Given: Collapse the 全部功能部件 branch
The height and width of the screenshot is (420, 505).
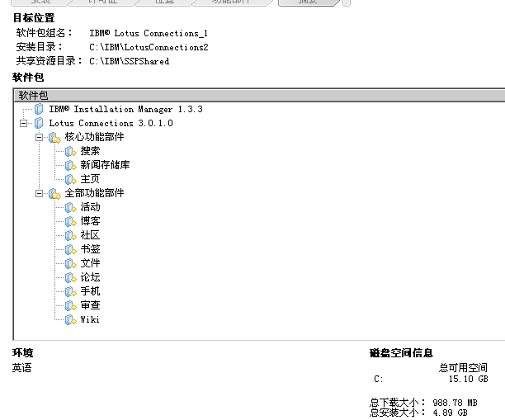Looking at the screenshot, I should click(x=39, y=194).
